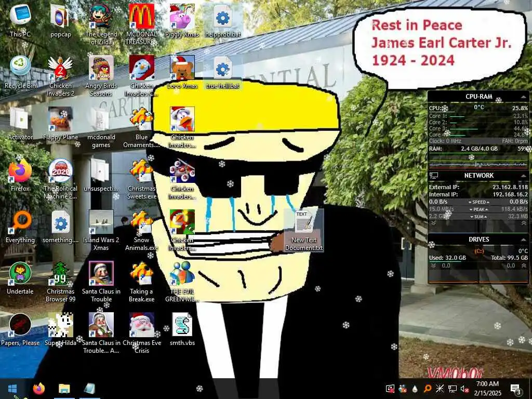Click the Undertale desktop shortcut
This screenshot has height=399, width=532.
(x=20, y=278)
